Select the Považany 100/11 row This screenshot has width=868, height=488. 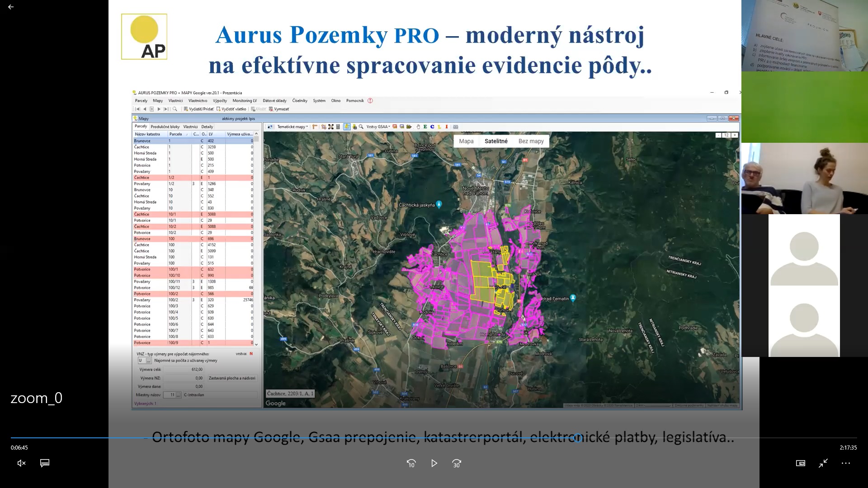point(193,282)
